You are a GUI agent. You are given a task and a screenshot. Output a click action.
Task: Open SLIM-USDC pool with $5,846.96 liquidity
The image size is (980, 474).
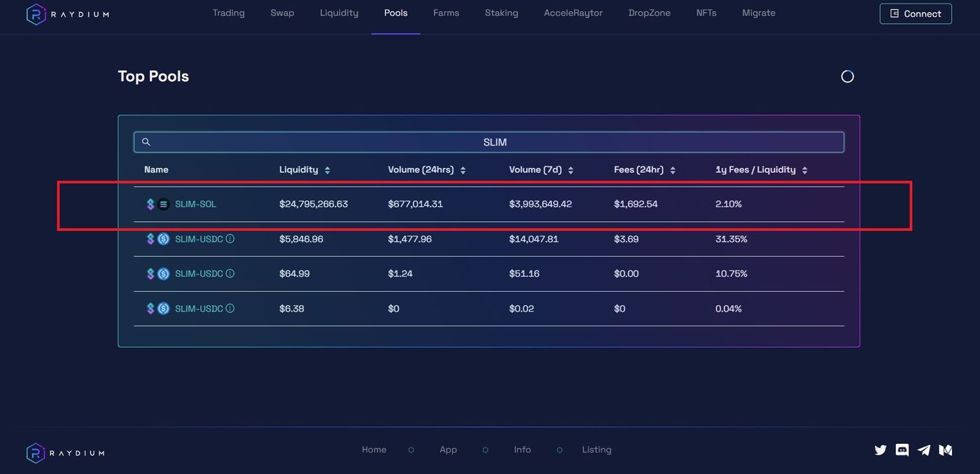[199, 239]
